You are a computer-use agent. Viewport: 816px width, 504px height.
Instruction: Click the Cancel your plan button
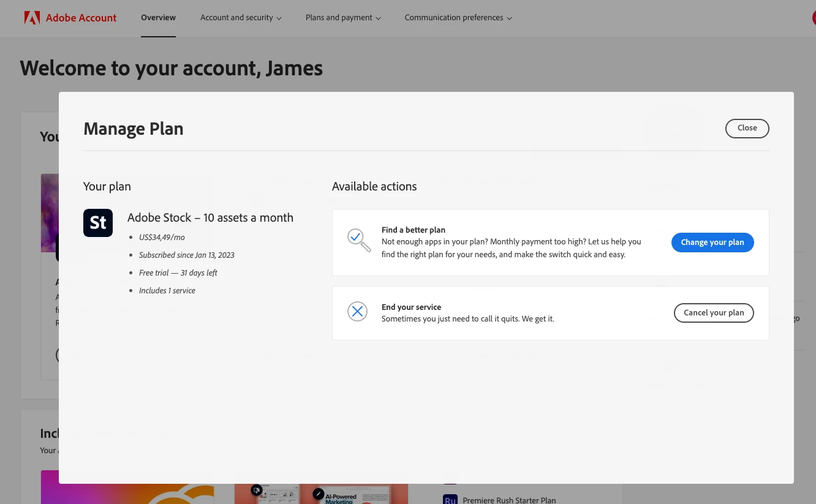(714, 313)
